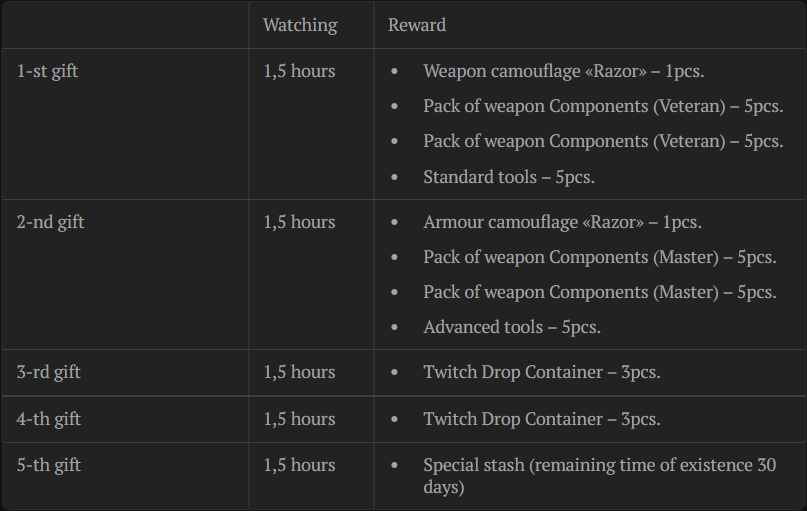Click the Advanced tools – 5pcs entry

(x=512, y=327)
